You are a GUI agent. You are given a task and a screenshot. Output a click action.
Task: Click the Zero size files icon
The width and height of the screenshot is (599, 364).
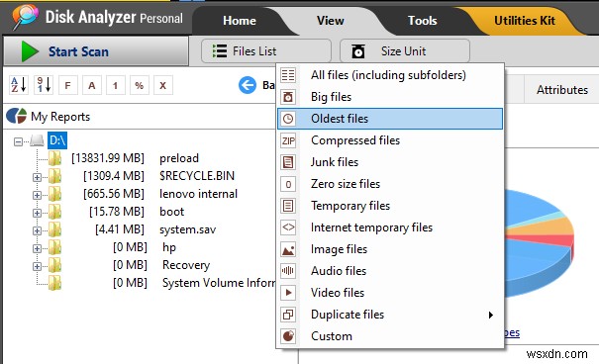288,184
